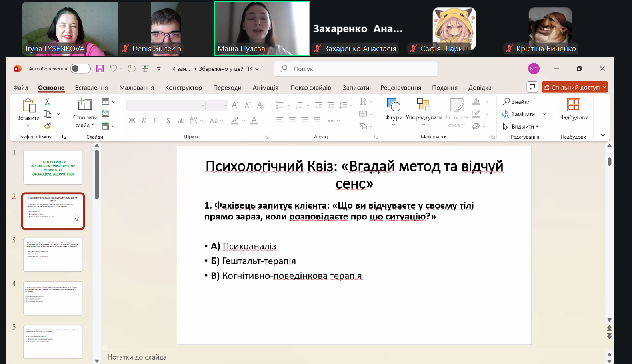The height and width of the screenshot is (364, 632).
Task: Collapse the ribbon with the chevron
Action: point(603,135)
